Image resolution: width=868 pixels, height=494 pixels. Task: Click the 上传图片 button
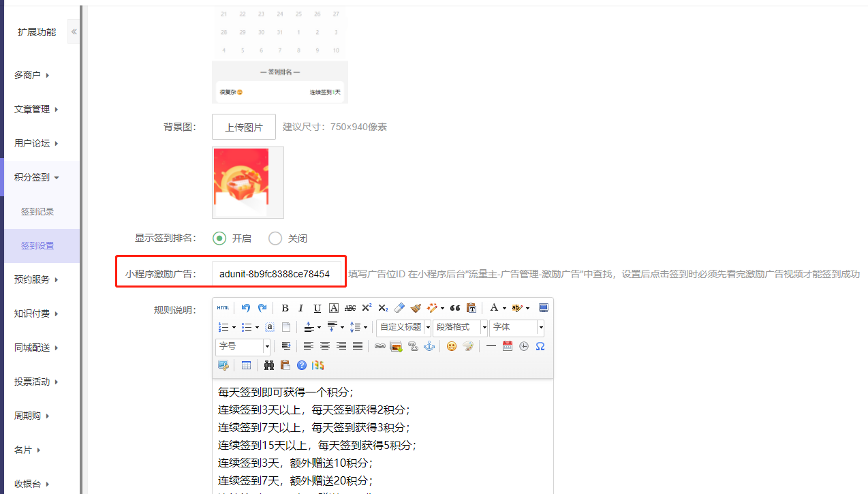click(x=244, y=127)
